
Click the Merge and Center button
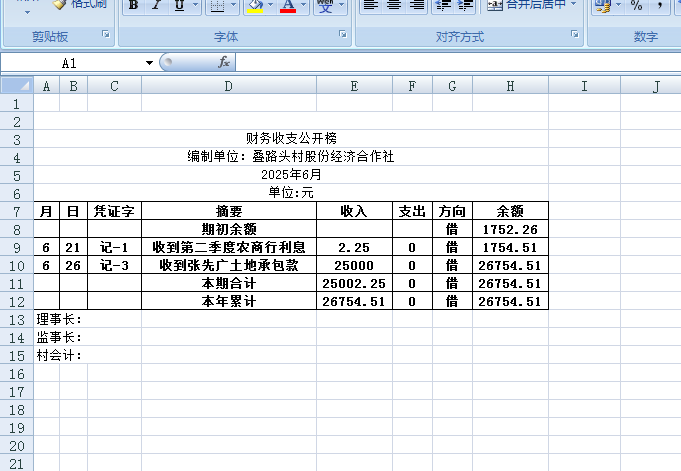coord(531,6)
